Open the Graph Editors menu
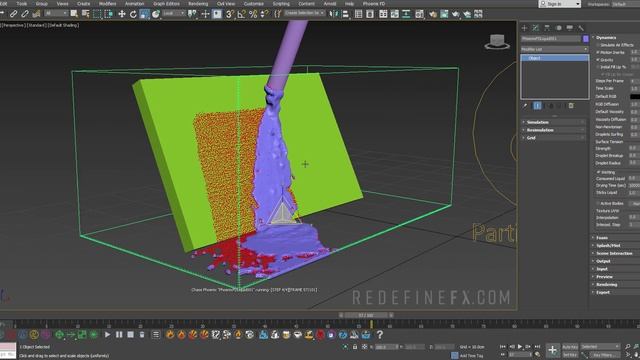 pos(167,4)
